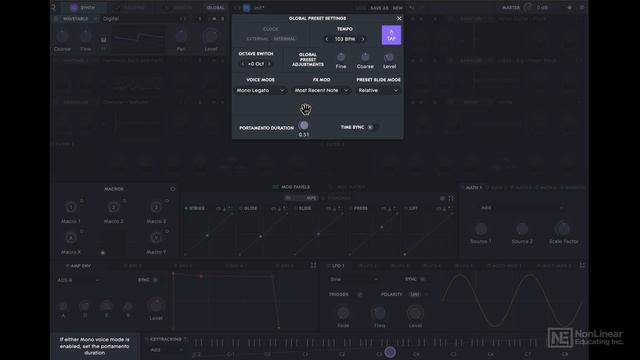The image size is (640, 360).
Task: Click the Master volume knob
Action: 528,7
